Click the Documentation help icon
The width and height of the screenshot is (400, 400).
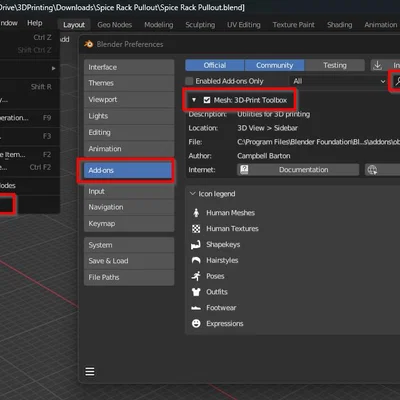(244, 170)
